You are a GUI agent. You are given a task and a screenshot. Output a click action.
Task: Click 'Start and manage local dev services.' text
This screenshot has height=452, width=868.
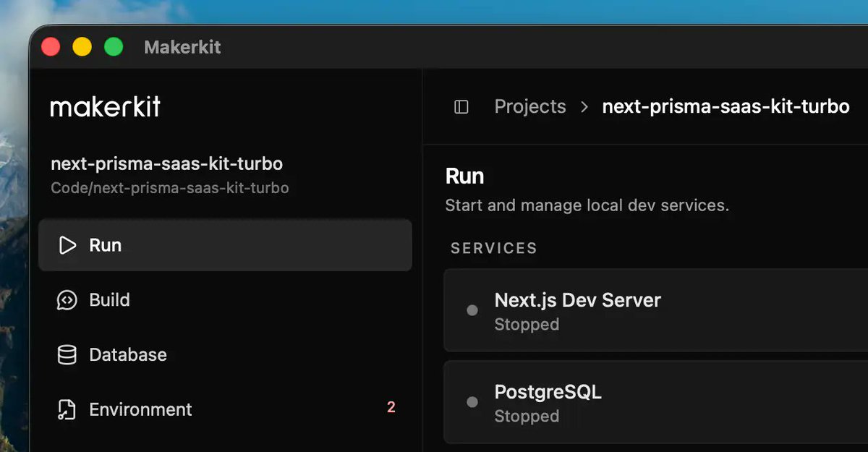click(x=587, y=205)
